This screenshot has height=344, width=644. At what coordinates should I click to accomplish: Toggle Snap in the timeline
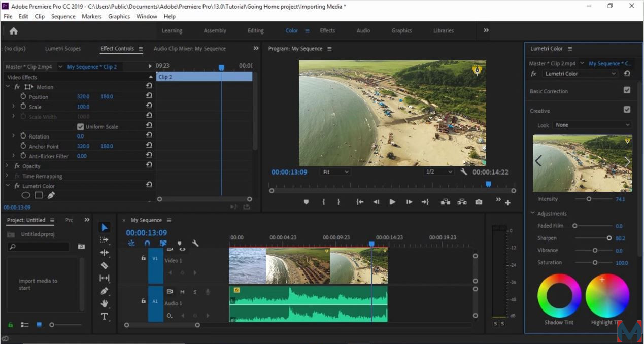pos(147,244)
